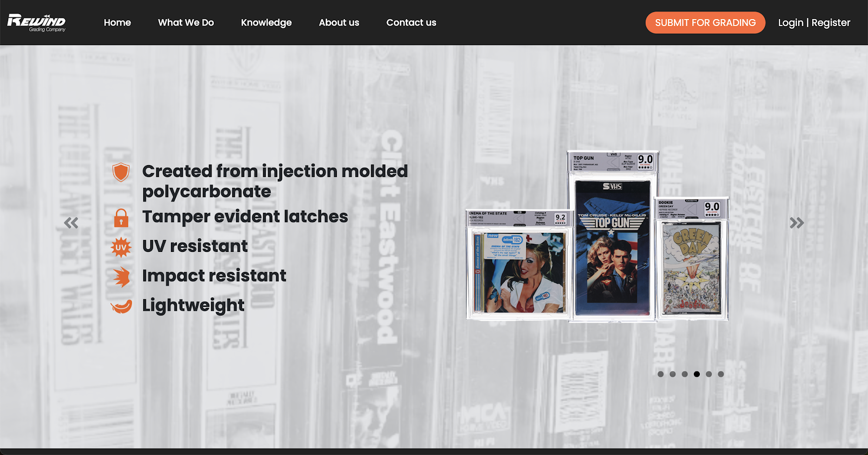This screenshot has height=455, width=868.
Task: Open the Register link
Action: pos(831,22)
